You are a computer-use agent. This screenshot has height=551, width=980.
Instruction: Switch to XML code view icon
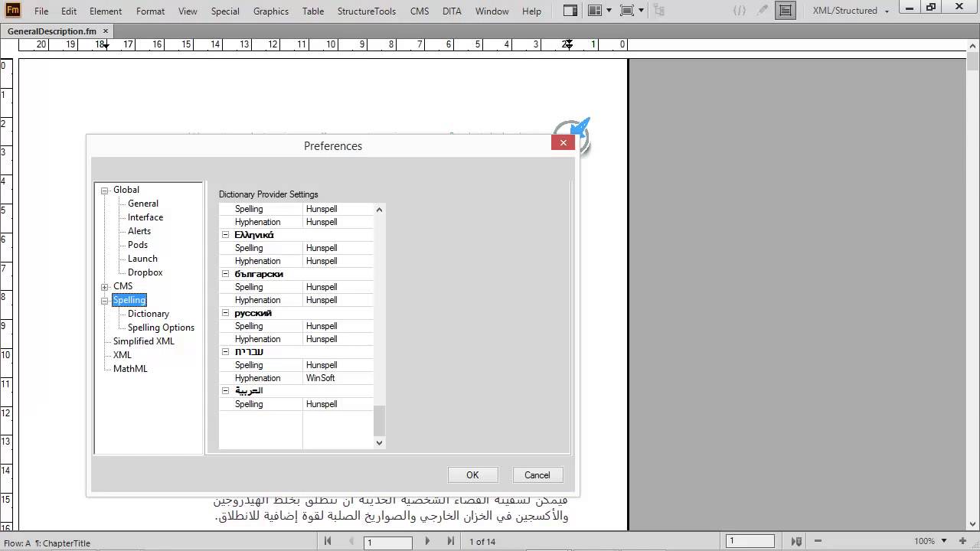click(x=739, y=11)
